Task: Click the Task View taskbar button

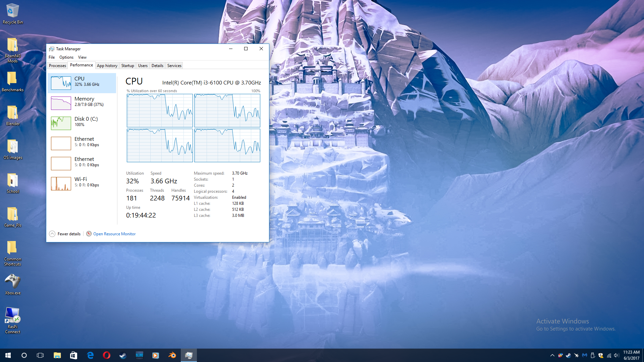Action: pyautogui.click(x=40, y=355)
